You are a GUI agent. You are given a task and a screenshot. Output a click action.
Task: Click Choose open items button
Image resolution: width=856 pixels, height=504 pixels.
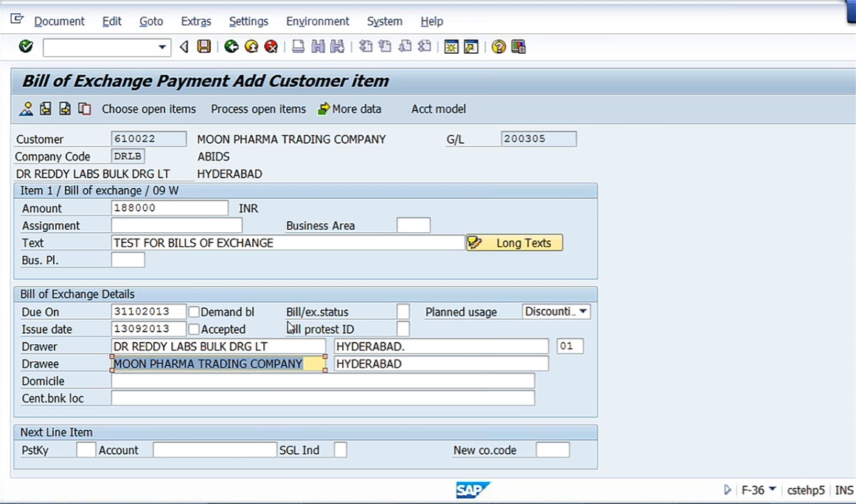click(148, 109)
